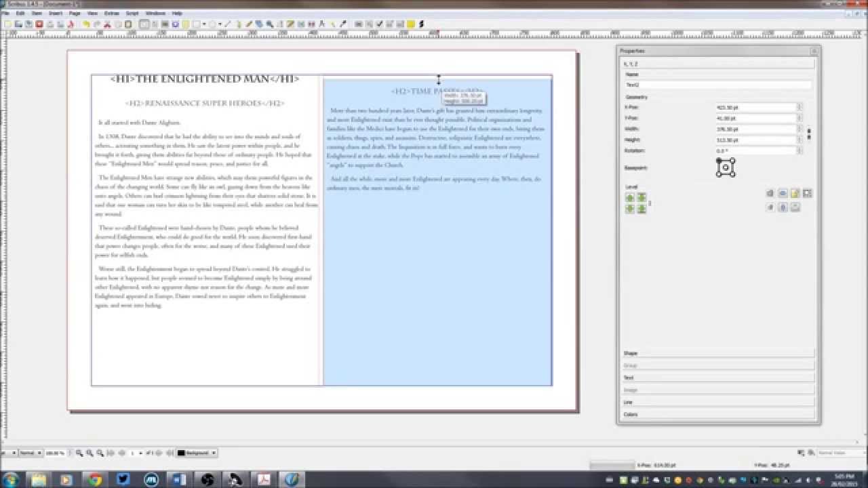Click the red Close document icon
Image resolution: width=868 pixels, height=488 pixels.
point(39,24)
